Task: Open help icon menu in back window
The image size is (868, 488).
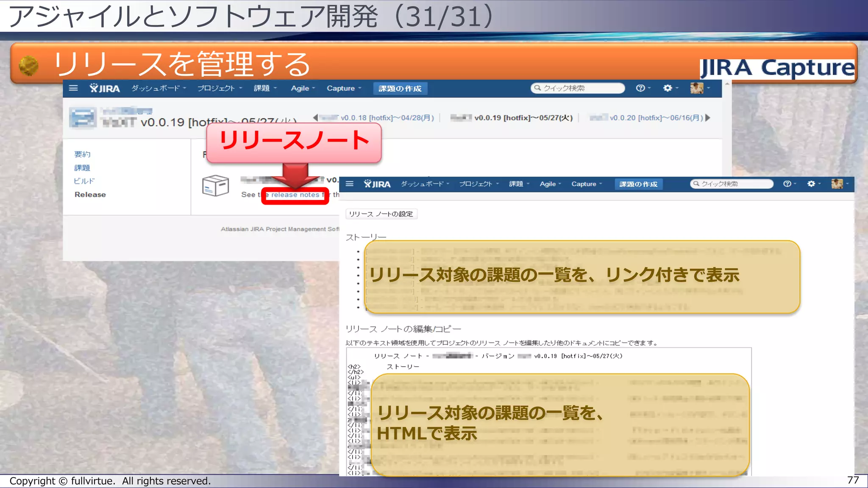Action: coord(643,88)
